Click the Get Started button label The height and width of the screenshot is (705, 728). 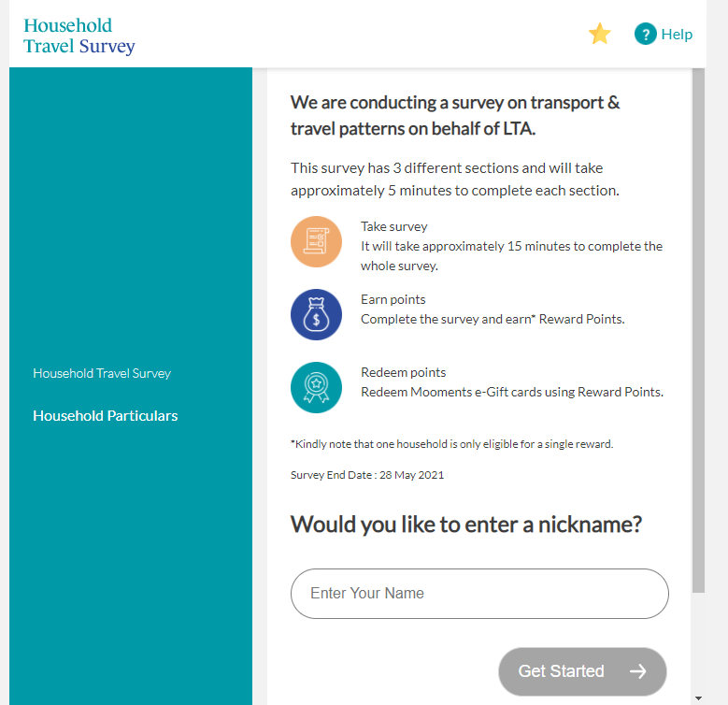click(x=561, y=671)
